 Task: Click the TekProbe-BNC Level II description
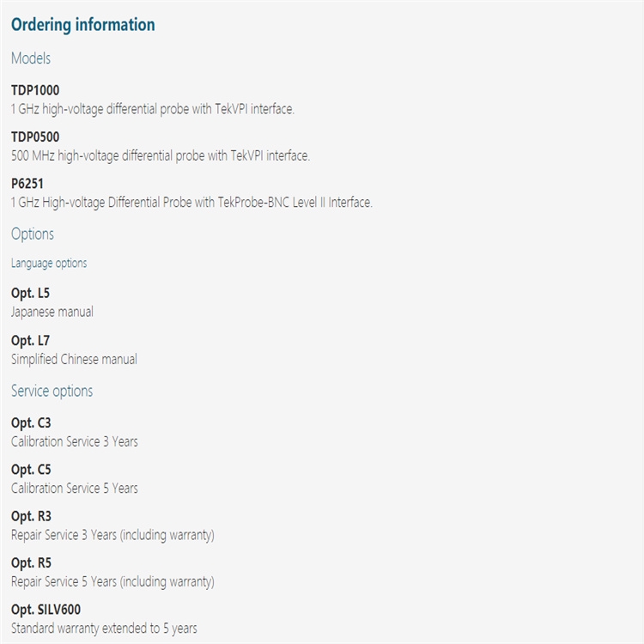pos(191,203)
